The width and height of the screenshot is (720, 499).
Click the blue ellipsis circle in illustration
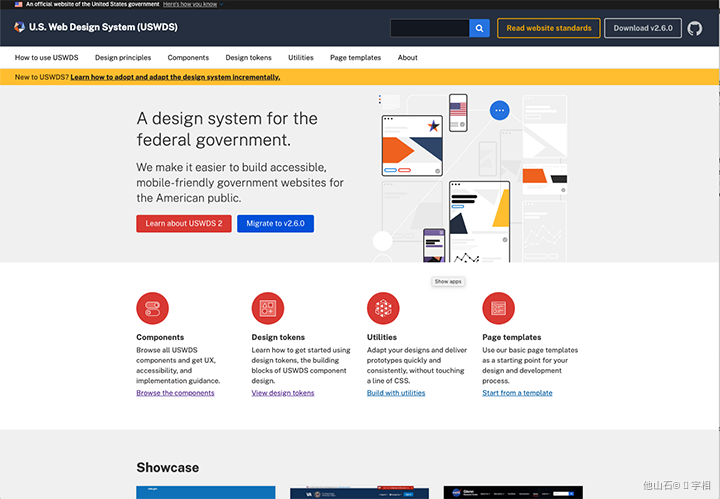click(500, 110)
